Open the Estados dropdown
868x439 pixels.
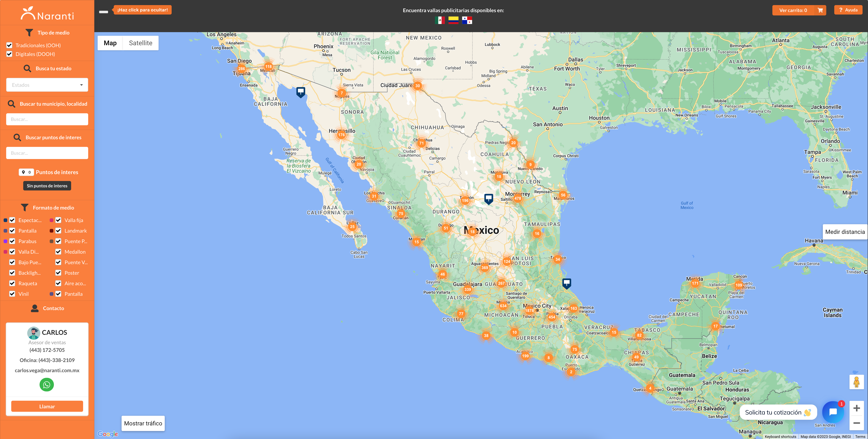pyautogui.click(x=47, y=85)
